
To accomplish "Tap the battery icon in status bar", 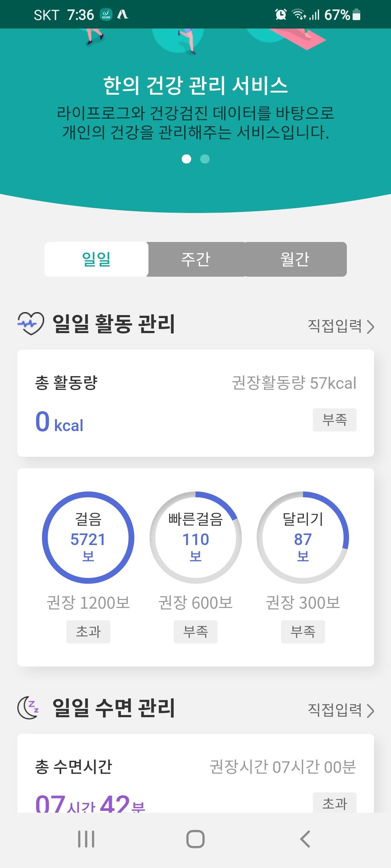I will 357,14.
